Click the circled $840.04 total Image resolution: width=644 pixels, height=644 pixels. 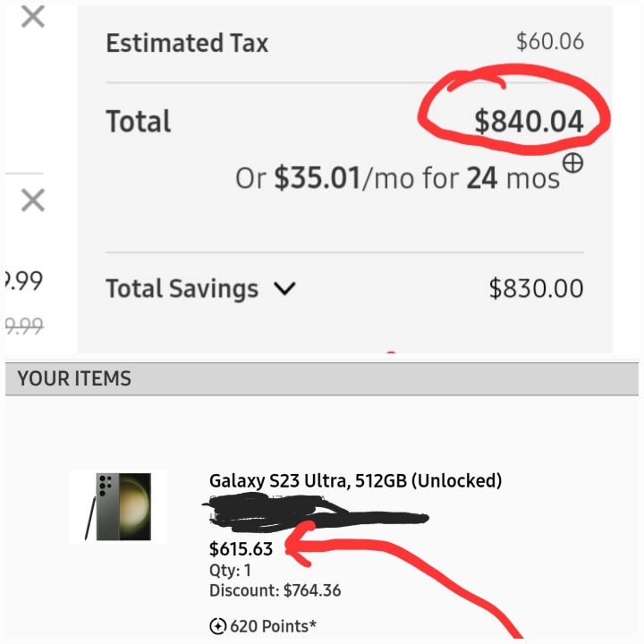click(529, 122)
